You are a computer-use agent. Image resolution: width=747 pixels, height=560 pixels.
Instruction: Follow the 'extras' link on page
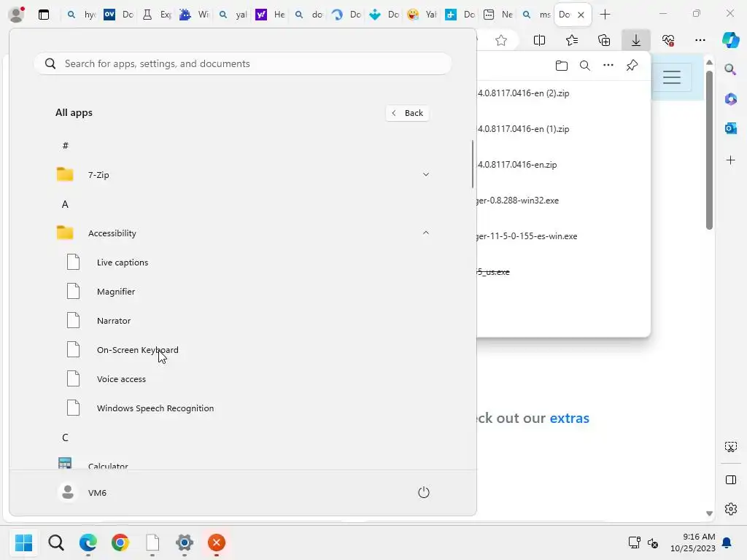point(569,418)
